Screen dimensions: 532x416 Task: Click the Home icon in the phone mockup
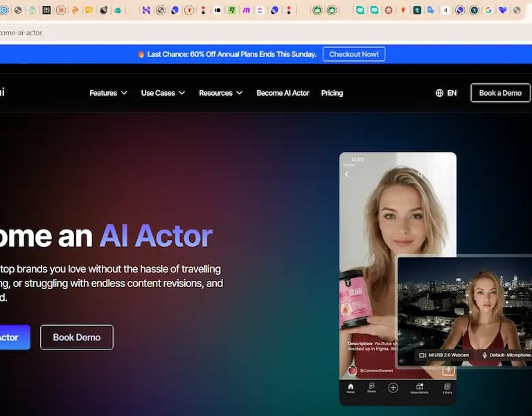[x=351, y=388]
